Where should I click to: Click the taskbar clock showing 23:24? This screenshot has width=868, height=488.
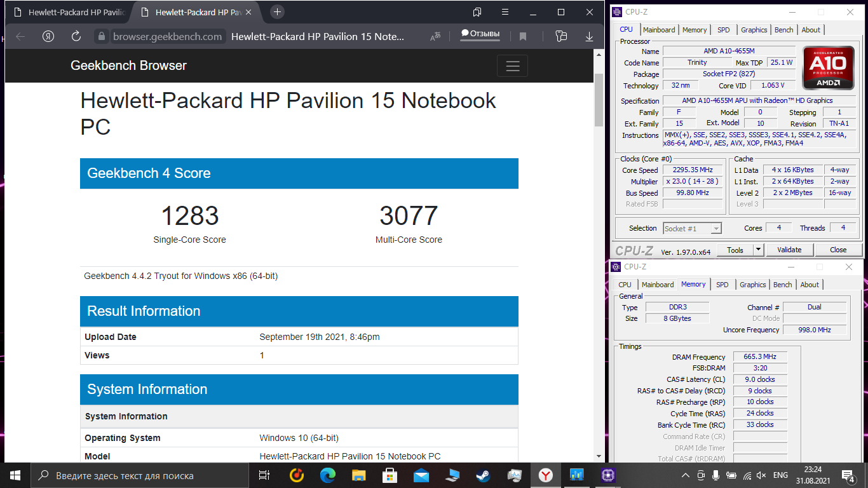point(813,475)
